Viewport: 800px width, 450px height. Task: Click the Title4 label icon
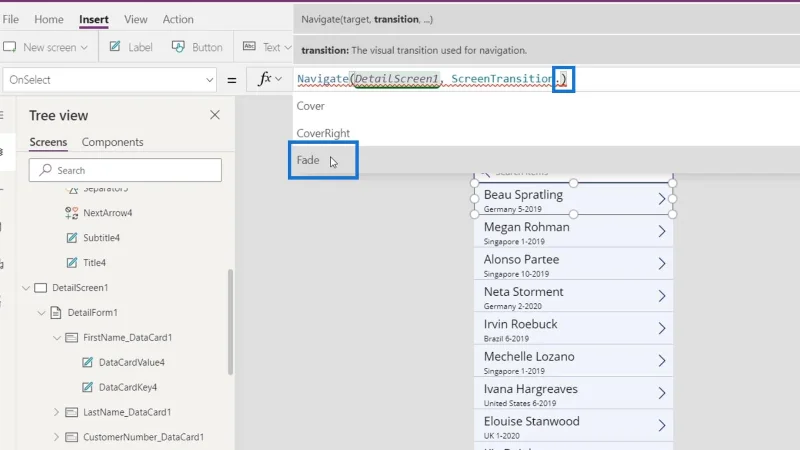pyautogui.click(x=72, y=263)
